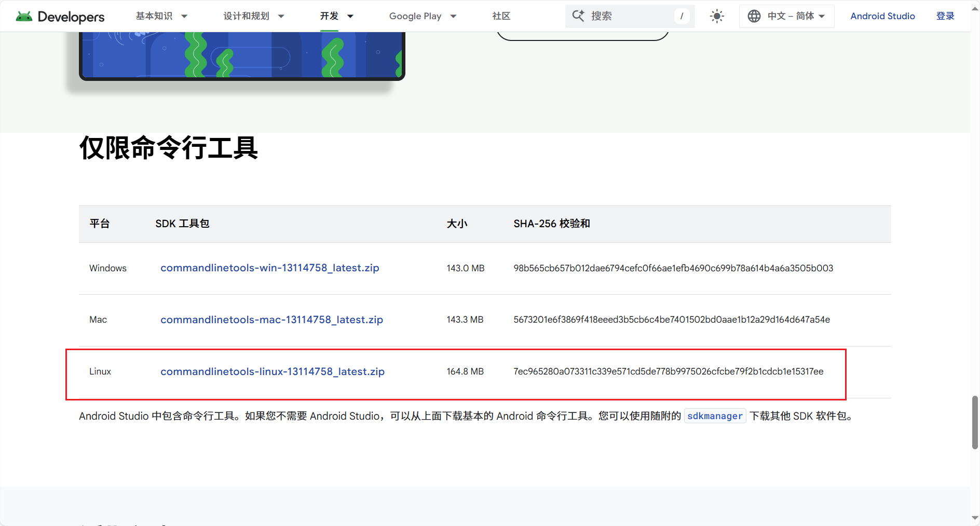Click the 164.8 MB size cell

(465, 371)
